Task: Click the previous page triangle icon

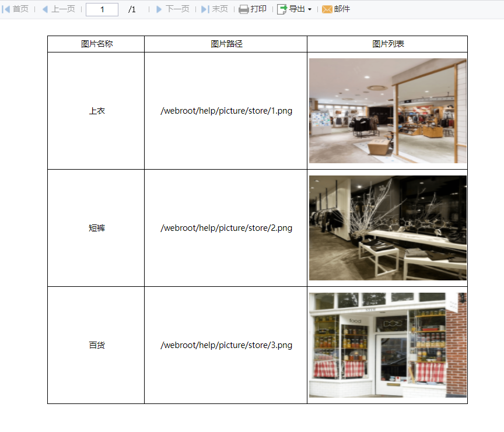Action: coord(45,9)
